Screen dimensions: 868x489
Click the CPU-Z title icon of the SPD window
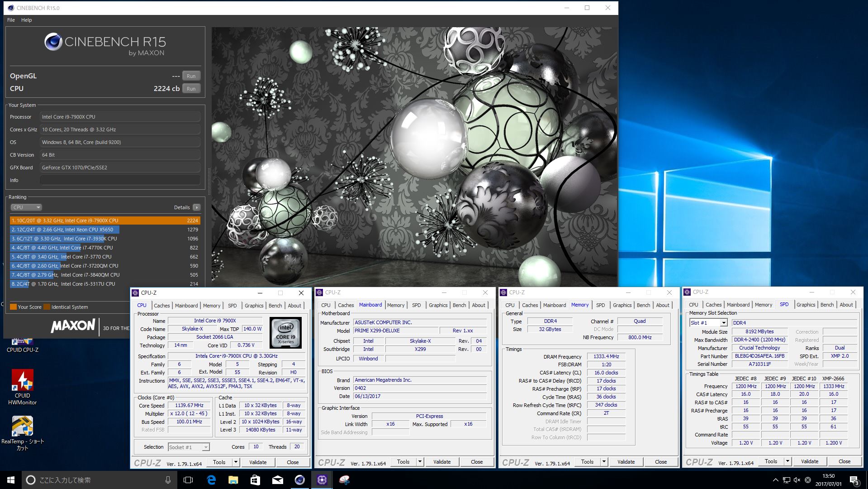tap(687, 292)
